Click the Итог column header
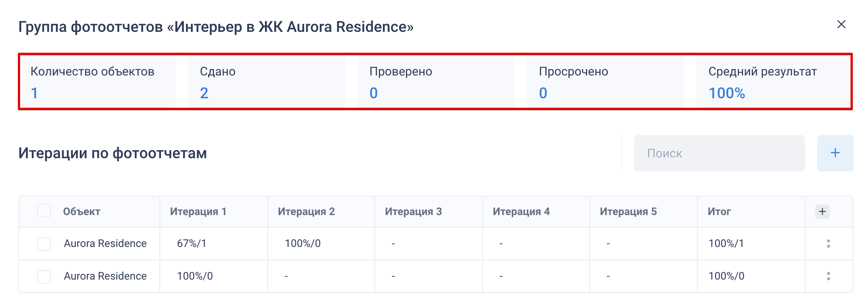This screenshot has height=305, width=868. point(719,211)
